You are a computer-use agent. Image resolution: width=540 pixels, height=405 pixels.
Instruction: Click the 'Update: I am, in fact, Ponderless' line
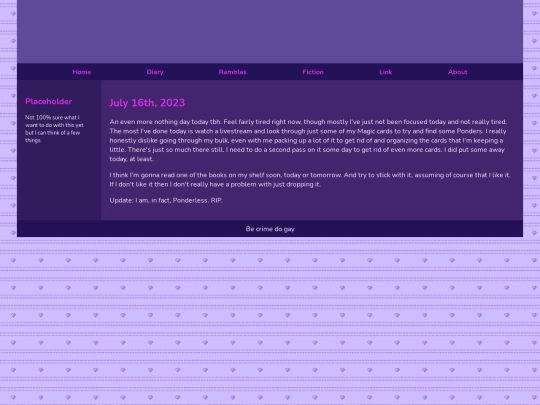(x=166, y=200)
